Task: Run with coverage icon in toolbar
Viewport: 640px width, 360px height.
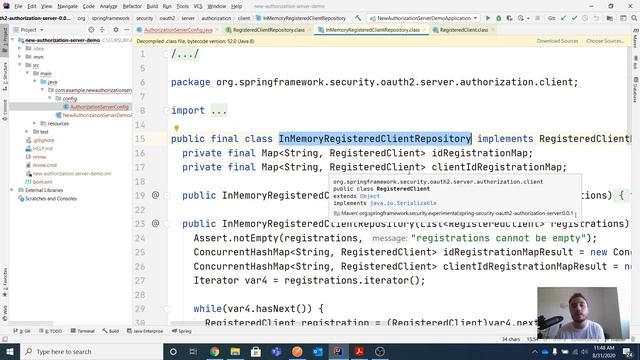Action: 509,18
